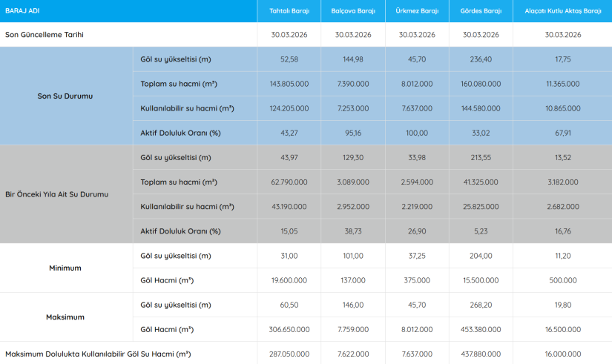Select Gördes maximum lake volume 453.380.000
Viewport: 612px width, 364px height.
[481, 329]
